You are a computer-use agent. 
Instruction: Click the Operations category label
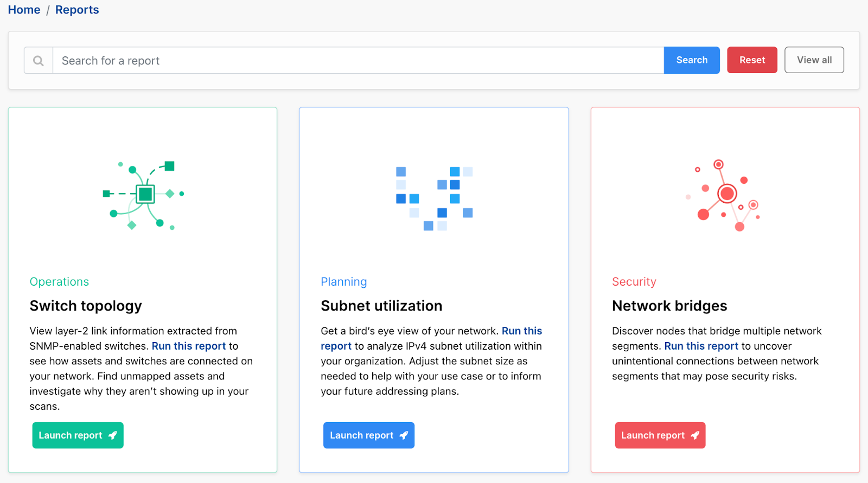coord(59,281)
